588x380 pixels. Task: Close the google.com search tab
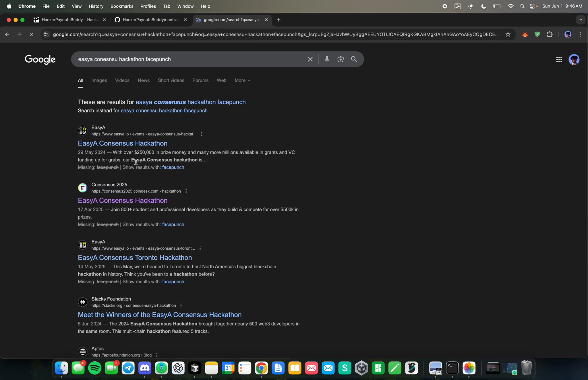click(266, 20)
